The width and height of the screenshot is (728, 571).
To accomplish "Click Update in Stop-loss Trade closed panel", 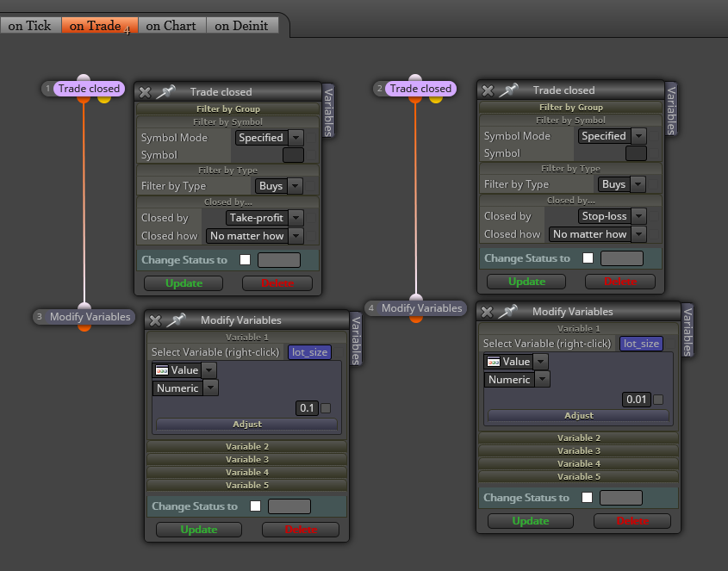I will [526, 282].
